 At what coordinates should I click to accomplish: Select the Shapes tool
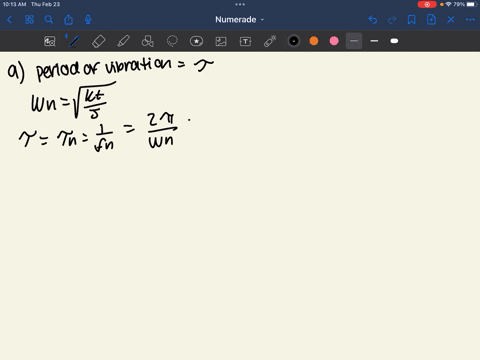pos(148,41)
